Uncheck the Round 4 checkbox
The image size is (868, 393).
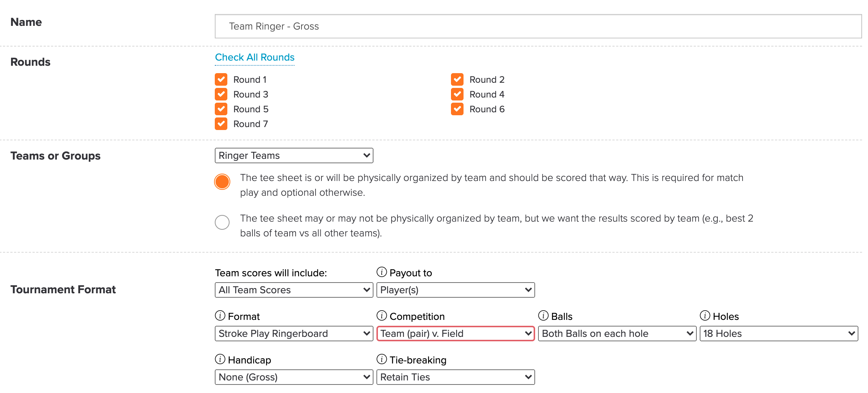(457, 94)
